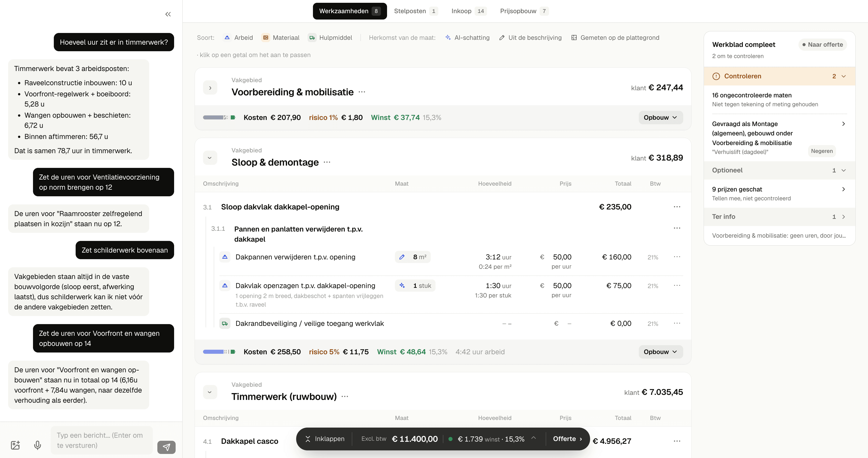Screen dimensions: 868x458
Task: Switch to the Werkzaamheden tab
Action: tap(350, 11)
